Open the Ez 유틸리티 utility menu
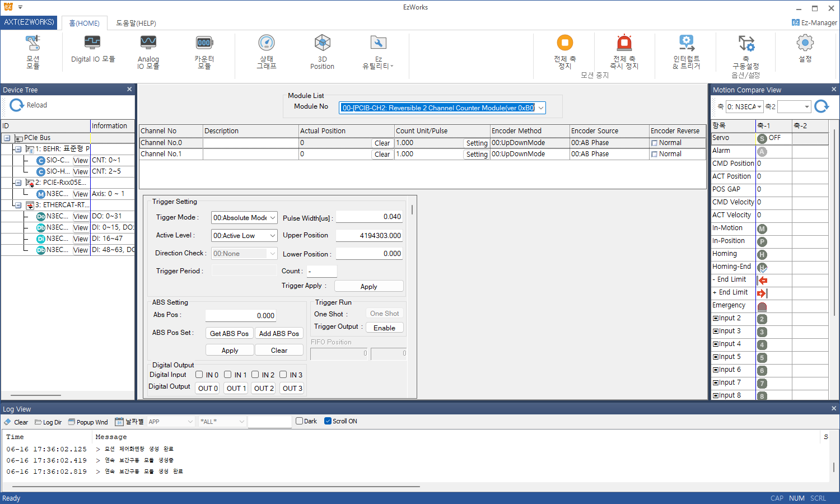Screen dimensions: 840x504 click(x=378, y=52)
